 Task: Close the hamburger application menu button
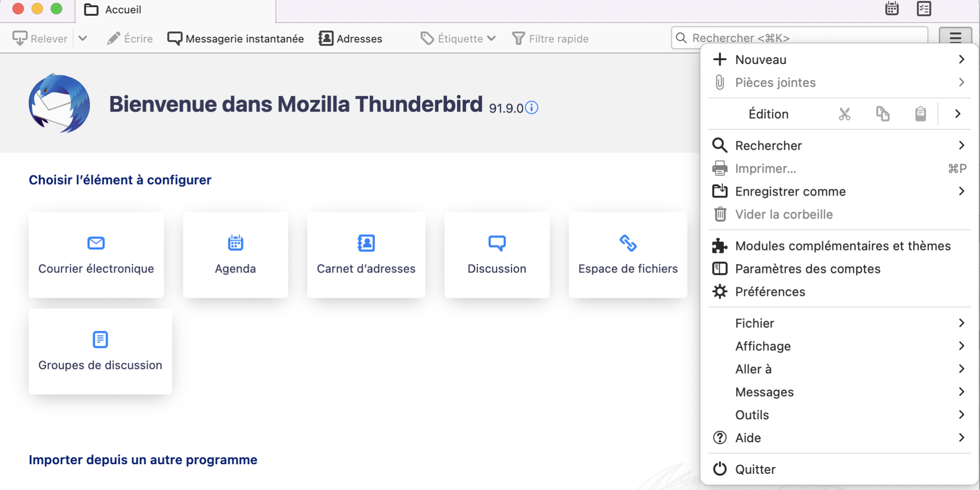pyautogui.click(x=955, y=37)
